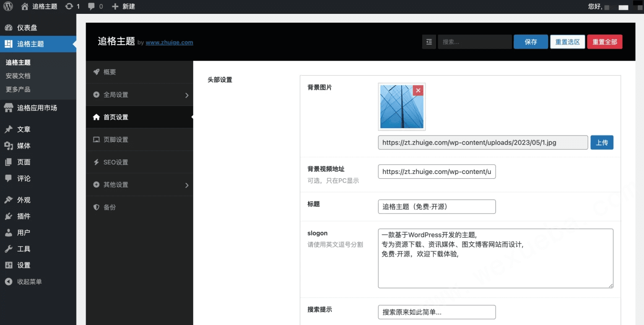Select 追格主题 submenu item under the theme menu
The height and width of the screenshot is (325, 644).
[18, 62]
